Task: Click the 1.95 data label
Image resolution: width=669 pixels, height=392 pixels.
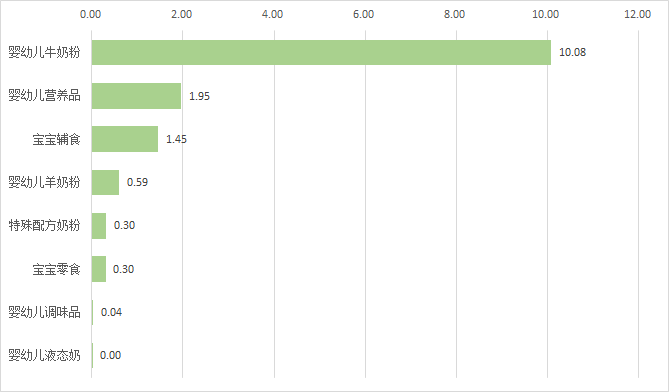Action: (x=199, y=96)
